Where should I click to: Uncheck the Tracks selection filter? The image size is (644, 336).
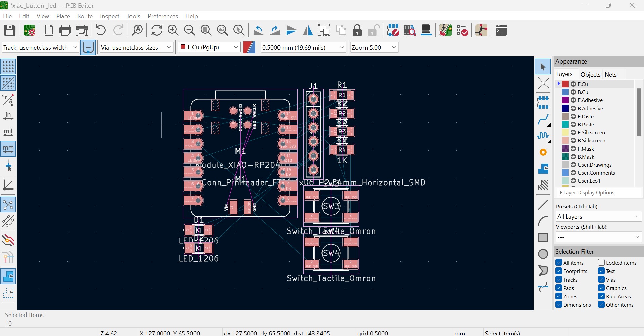[x=559, y=280]
